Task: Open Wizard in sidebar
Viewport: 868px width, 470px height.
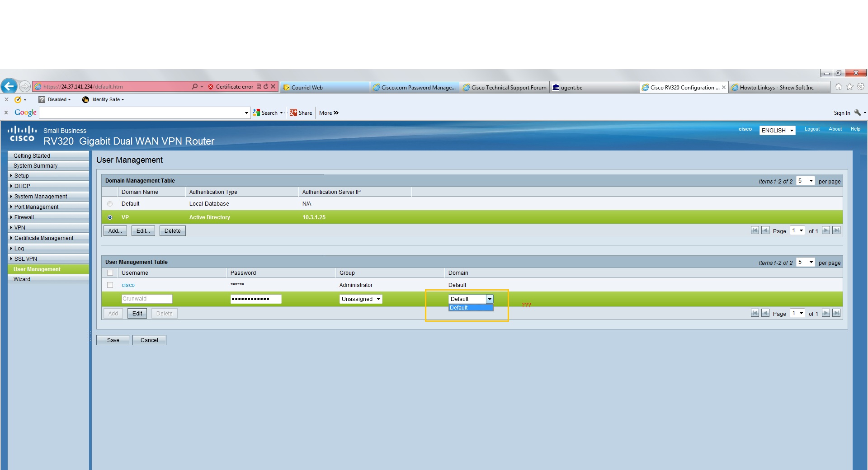Action: pos(48,279)
